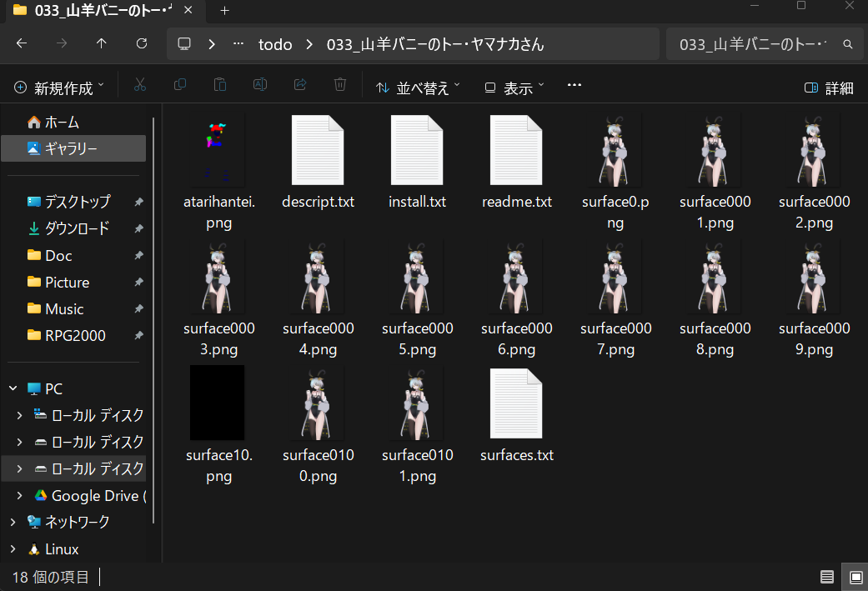Collapse the PC tree node
This screenshot has height=591, width=868.
click(13, 389)
